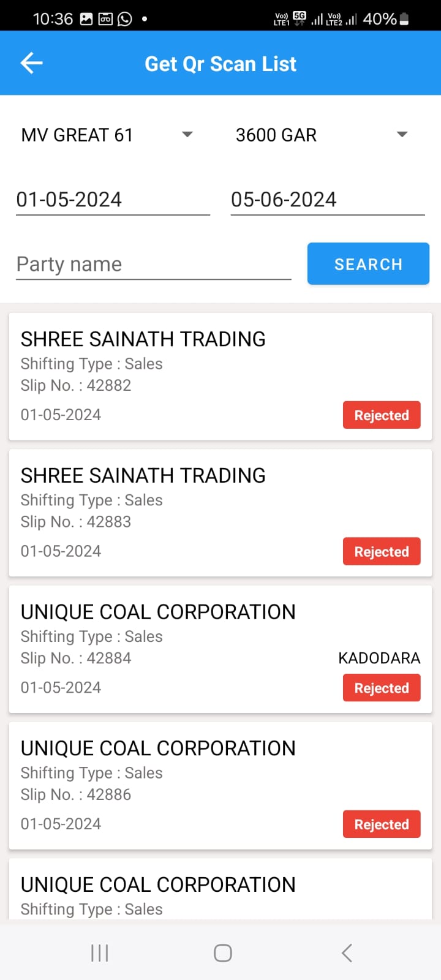Tap Rejected badge for slip 42886
Viewport: 441px width, 980px height.
point(381,824)
